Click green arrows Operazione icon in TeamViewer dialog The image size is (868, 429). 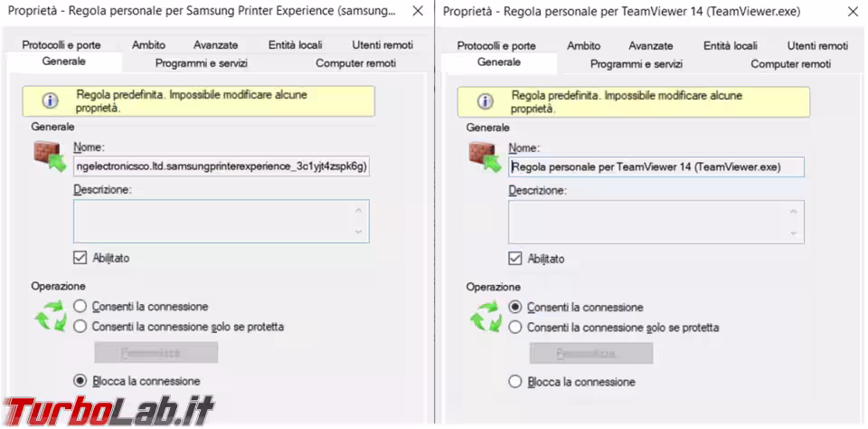[486, 317]
